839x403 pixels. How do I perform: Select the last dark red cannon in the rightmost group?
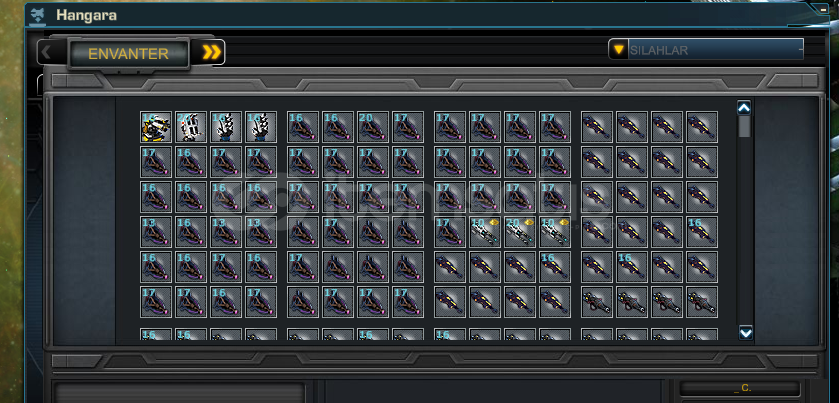coord(702,302)
